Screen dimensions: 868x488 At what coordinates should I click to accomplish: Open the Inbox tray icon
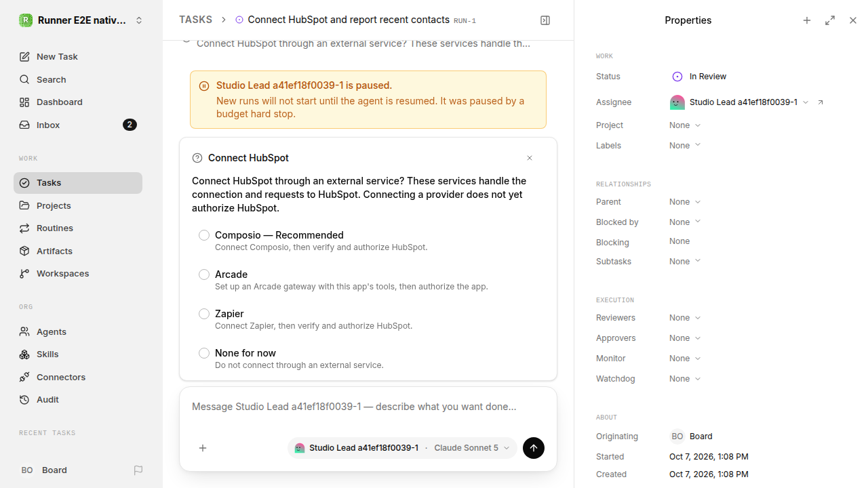coord(24,125)
